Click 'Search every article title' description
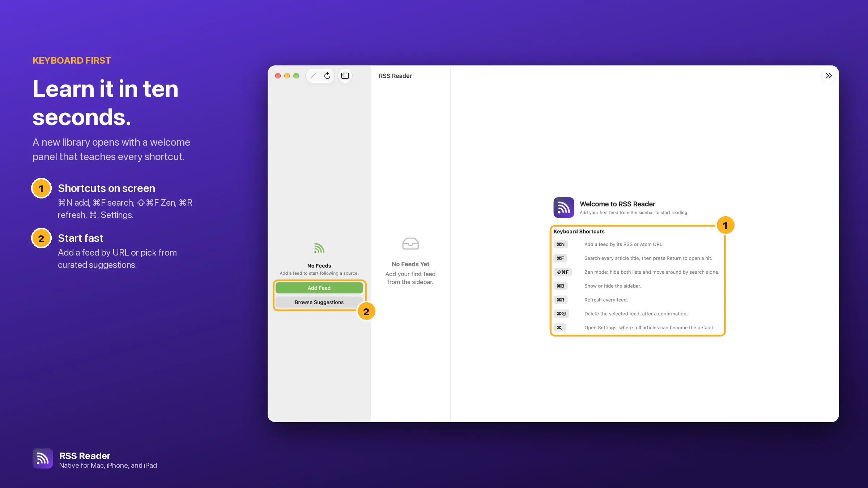This screenshot has width=868, height=488. click(648, 258)
